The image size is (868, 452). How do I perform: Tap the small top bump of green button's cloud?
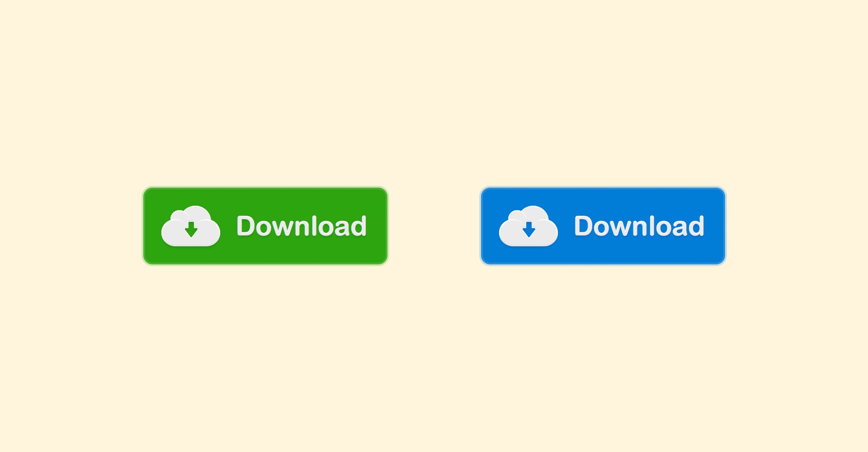tap(179, 217)
